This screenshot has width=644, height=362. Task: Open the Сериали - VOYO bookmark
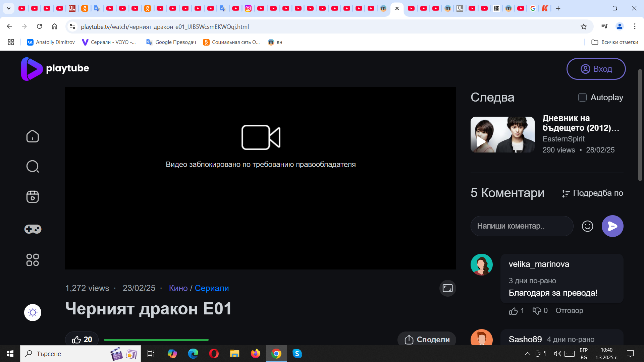click(109, 42)
